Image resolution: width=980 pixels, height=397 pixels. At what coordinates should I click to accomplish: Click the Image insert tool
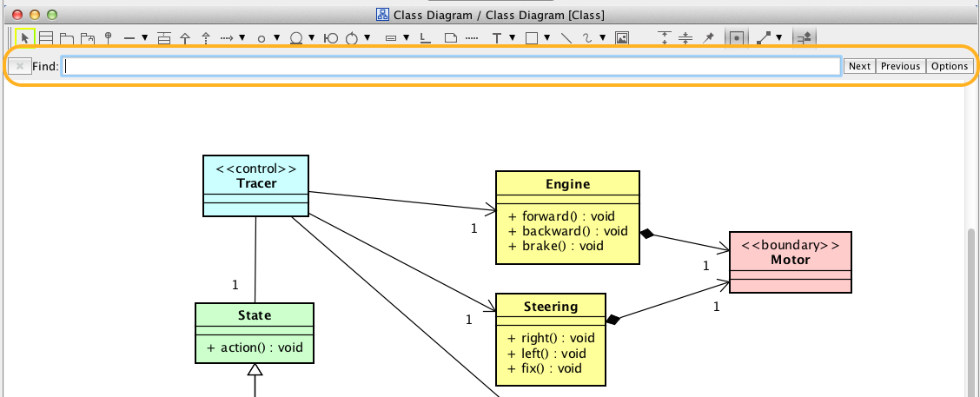pyautogui.click(x=621, y=38)
